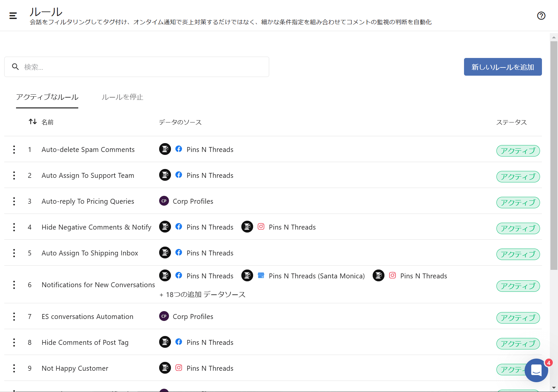The height and width of the screenshot is (392, 558).
Task: Click Google Business icon for Santa Monica source
Action: [261, 275]
